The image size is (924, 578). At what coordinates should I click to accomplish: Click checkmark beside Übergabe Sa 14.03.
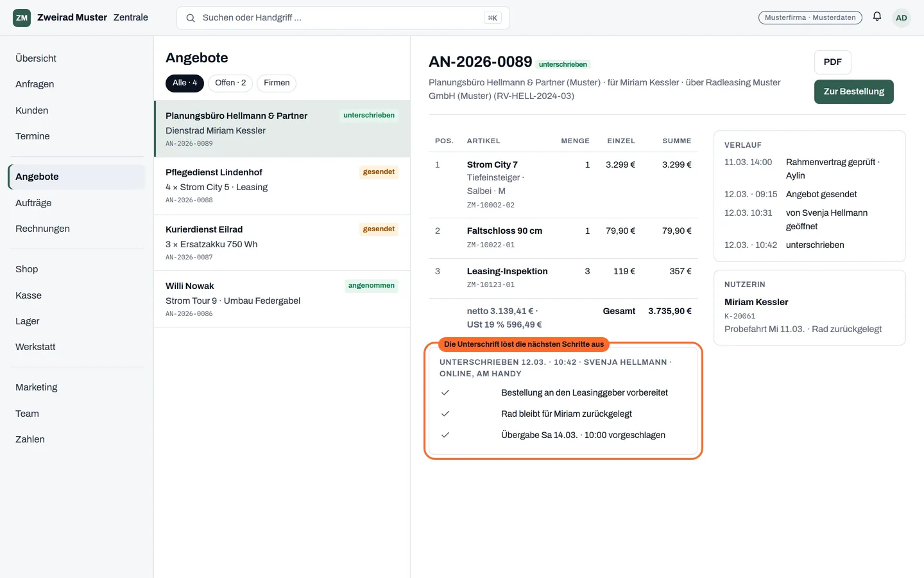(445, 435)
